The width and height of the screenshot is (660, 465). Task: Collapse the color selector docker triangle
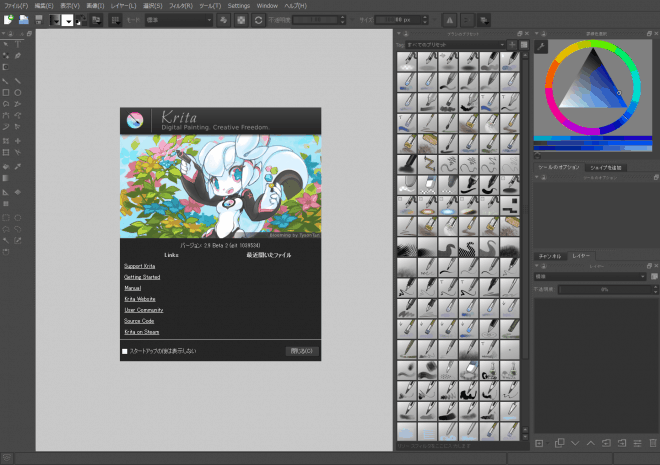point(537,34)
